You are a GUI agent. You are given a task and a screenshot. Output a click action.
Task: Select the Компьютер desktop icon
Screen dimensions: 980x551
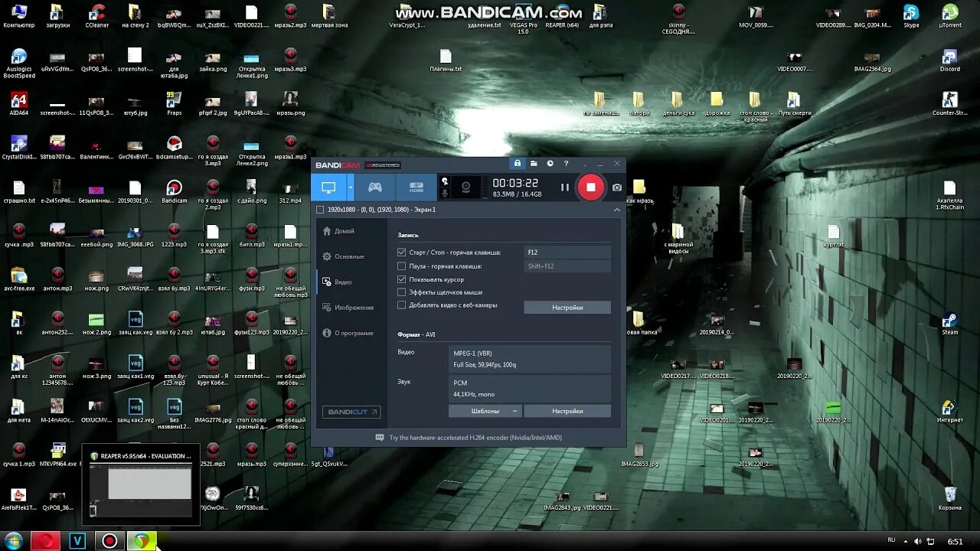[x=18, y=16]
